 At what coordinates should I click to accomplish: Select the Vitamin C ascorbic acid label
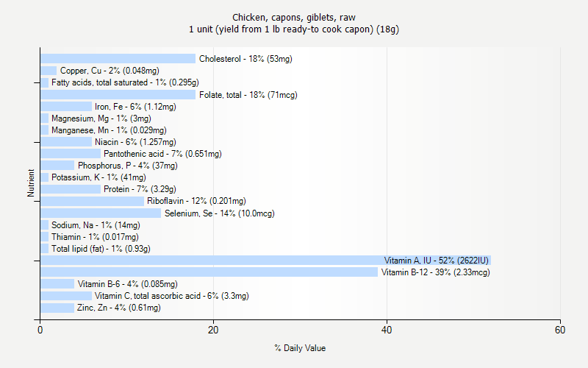171,296
